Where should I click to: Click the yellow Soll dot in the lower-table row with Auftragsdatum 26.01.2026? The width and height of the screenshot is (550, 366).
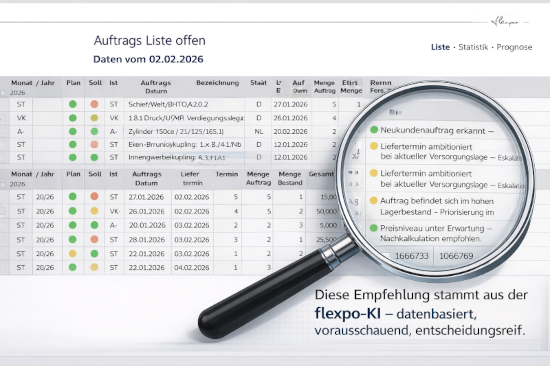pos(94,211)
